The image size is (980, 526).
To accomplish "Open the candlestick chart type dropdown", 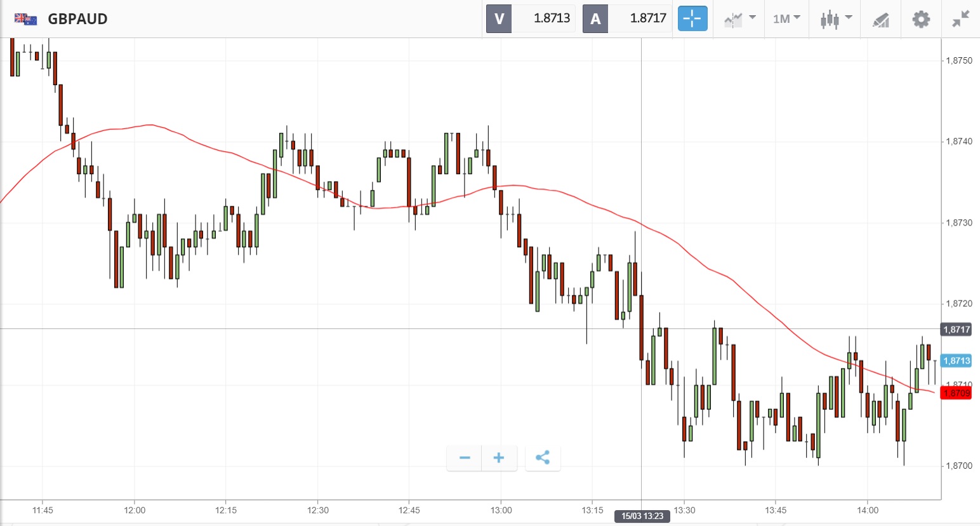I will [x=835, y=18].
